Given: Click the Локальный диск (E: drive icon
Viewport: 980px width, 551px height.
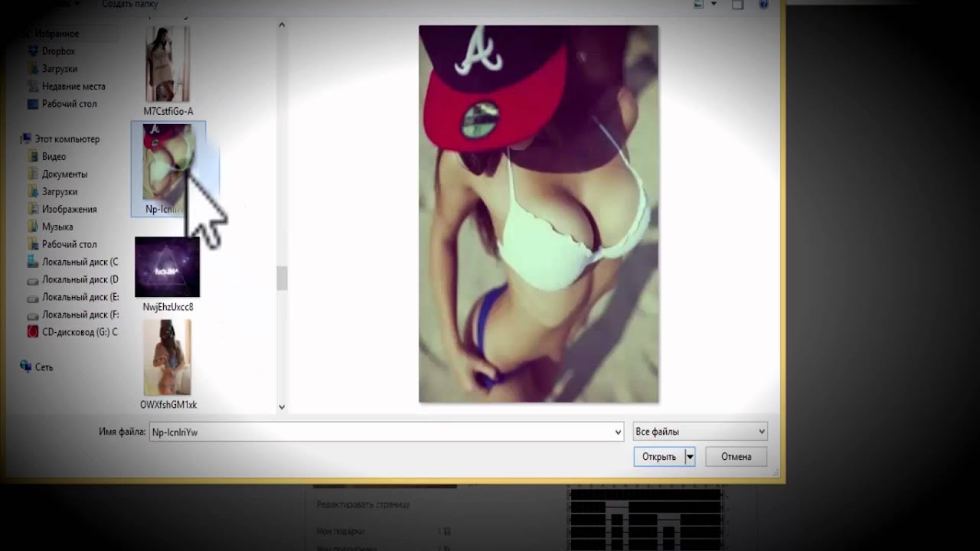Looking at the screenshot, I should point(33,297).
